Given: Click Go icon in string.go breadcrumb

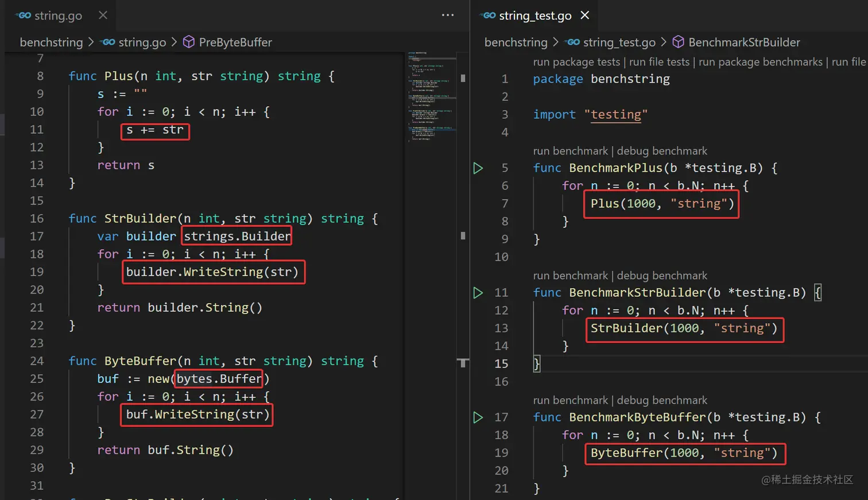Looking at the screenshot, I should [x=107, y=42].
